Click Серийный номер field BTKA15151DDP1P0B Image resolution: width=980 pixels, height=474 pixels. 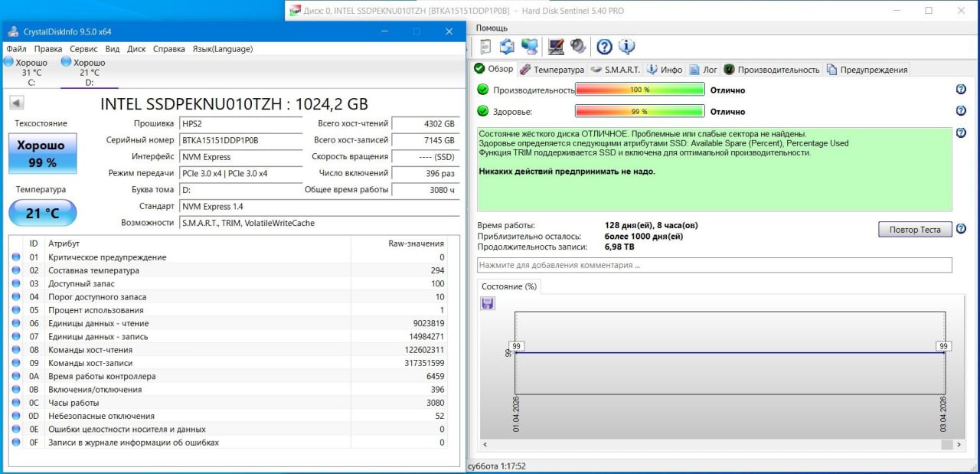click(x=241, y=140)
